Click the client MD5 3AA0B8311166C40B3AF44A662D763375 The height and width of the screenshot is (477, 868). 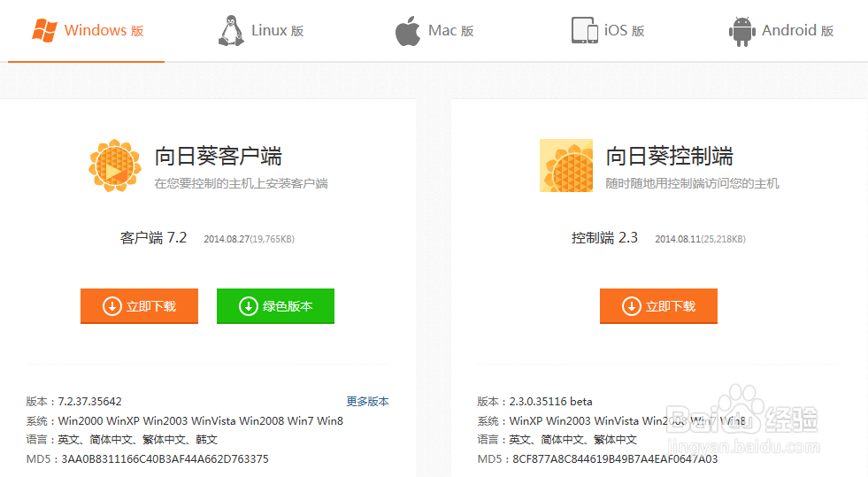tap(165, 458)
